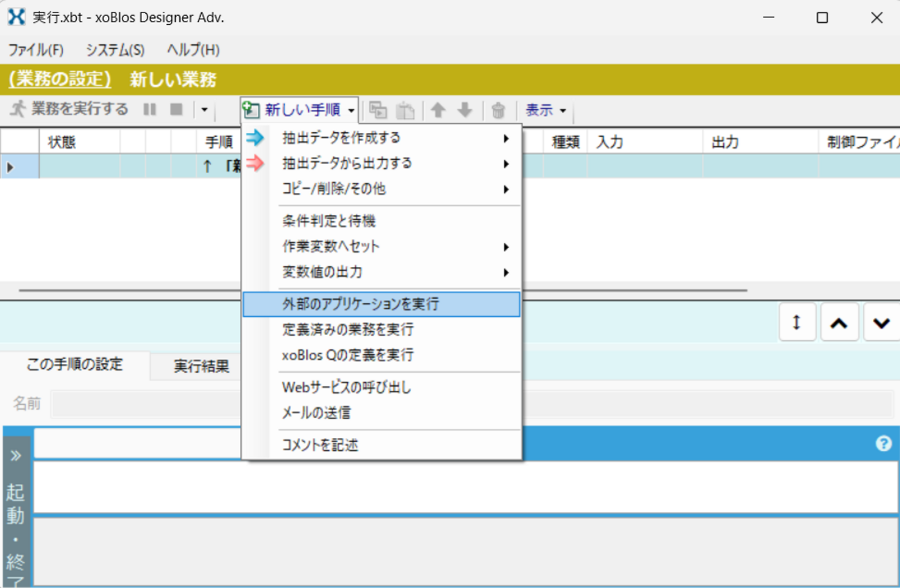Viewport: 900px width, 588px height.
Task: Switch to the 実行結果 tab
Action: pyautogui.click(x=201, y=367)
